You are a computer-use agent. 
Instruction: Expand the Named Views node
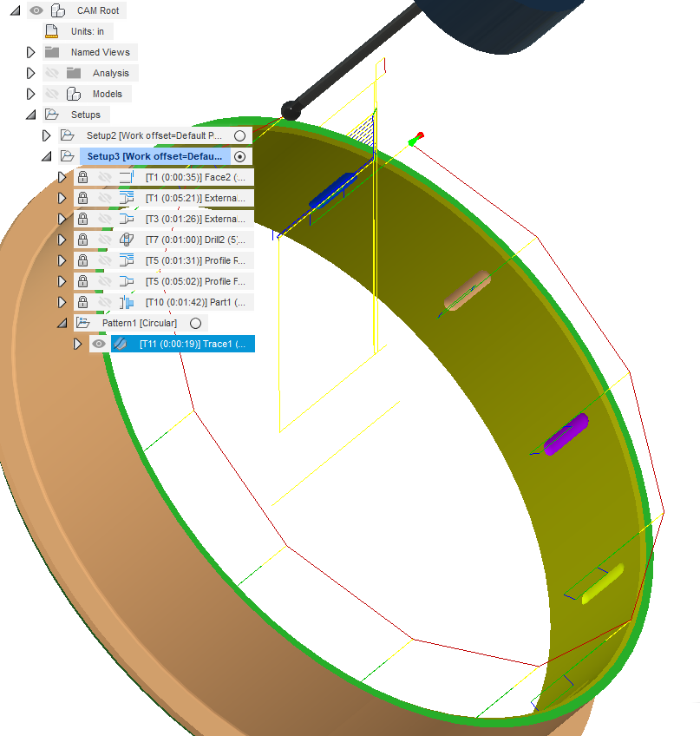pyautogui.click(x=29, y=52)
